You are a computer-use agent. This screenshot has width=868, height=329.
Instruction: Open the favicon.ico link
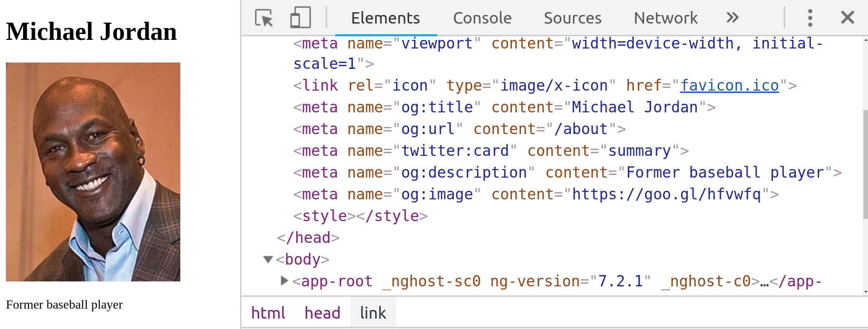[x=729, y=86]
